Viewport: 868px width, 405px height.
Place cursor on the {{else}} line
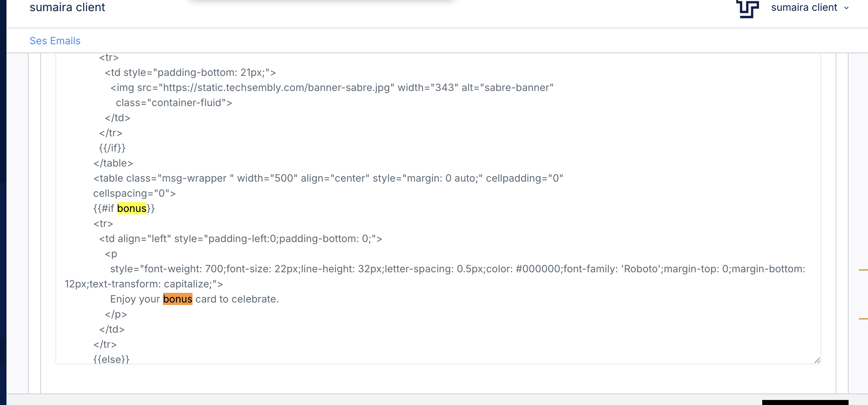point(111,359)
